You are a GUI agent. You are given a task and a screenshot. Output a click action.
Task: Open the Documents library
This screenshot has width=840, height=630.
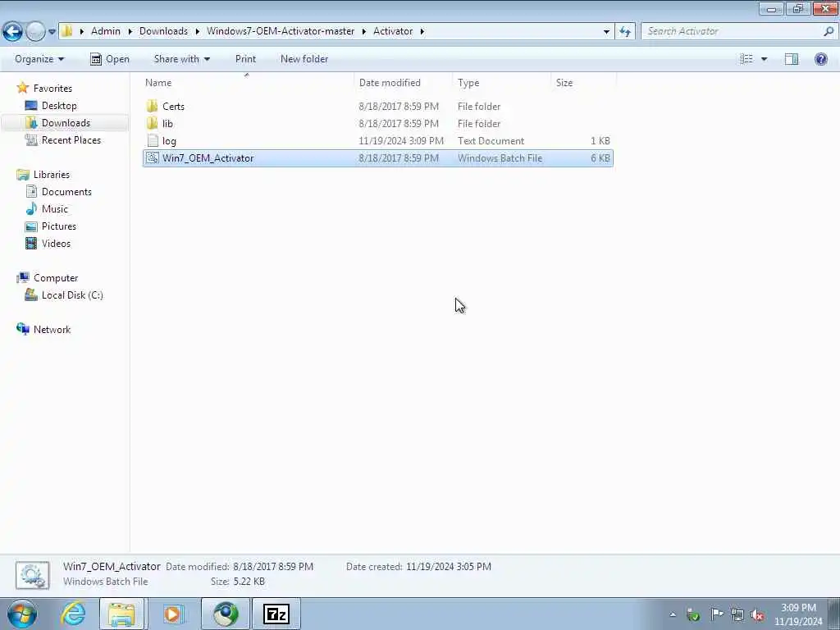pyautogui.click(x=66, y=192)
